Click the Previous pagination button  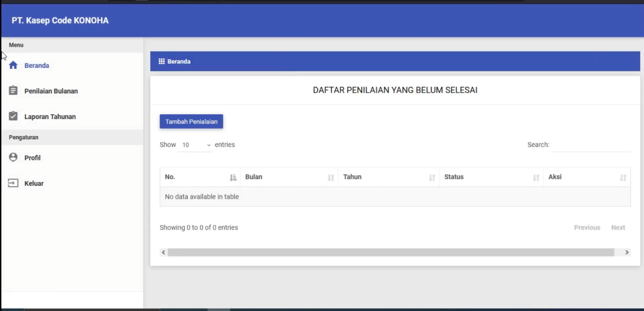point(587,228)
